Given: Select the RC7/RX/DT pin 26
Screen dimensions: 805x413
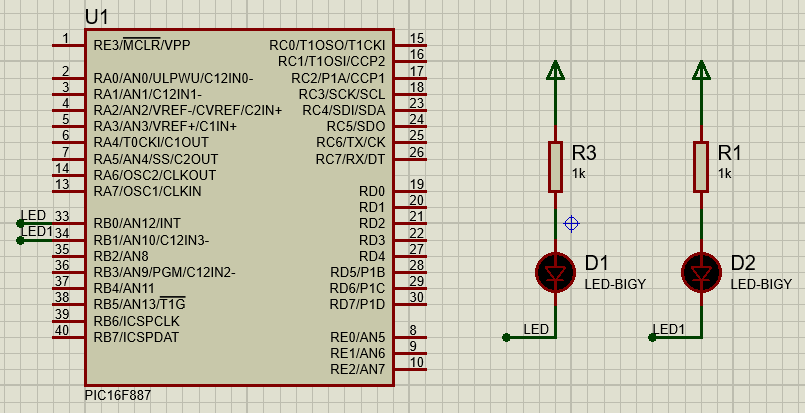Looking at the screenshot, I should 411,158.
